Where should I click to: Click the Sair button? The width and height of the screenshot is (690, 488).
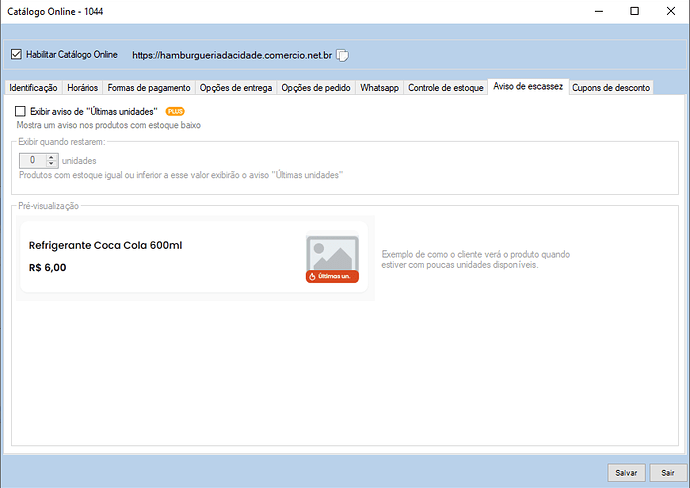[668, 473]
